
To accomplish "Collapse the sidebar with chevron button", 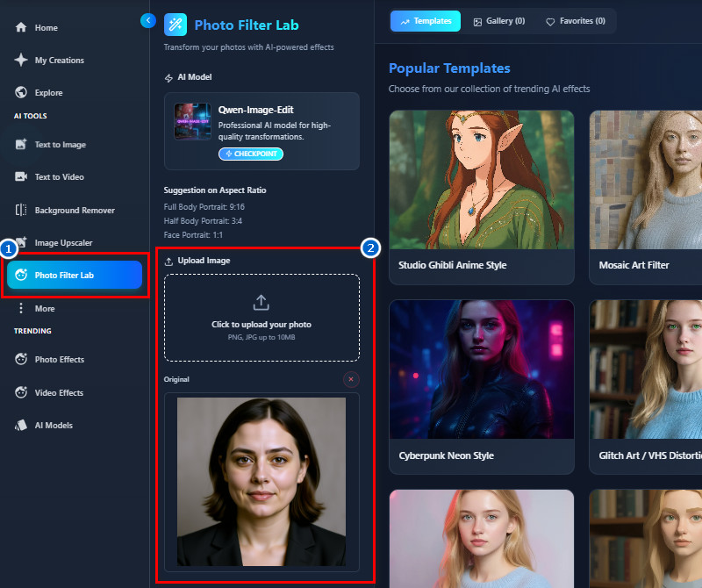I will click(147, 20).
